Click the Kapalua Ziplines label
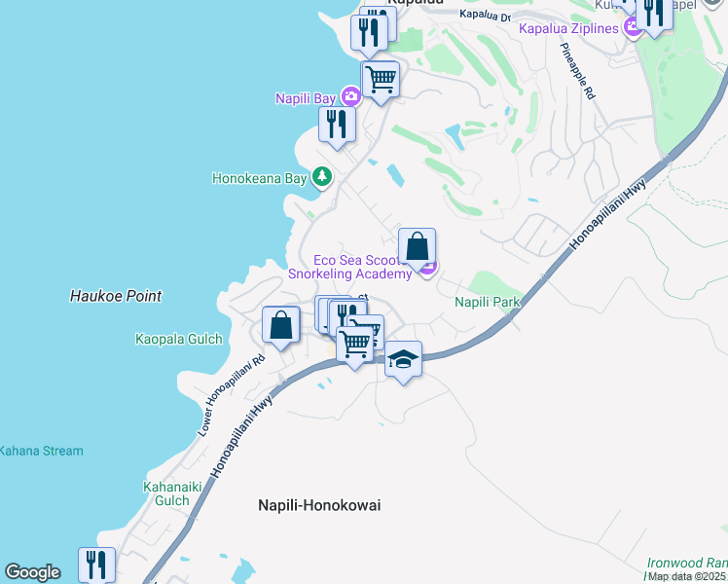This screenshot has width=728, height=584. pos(568,28)
